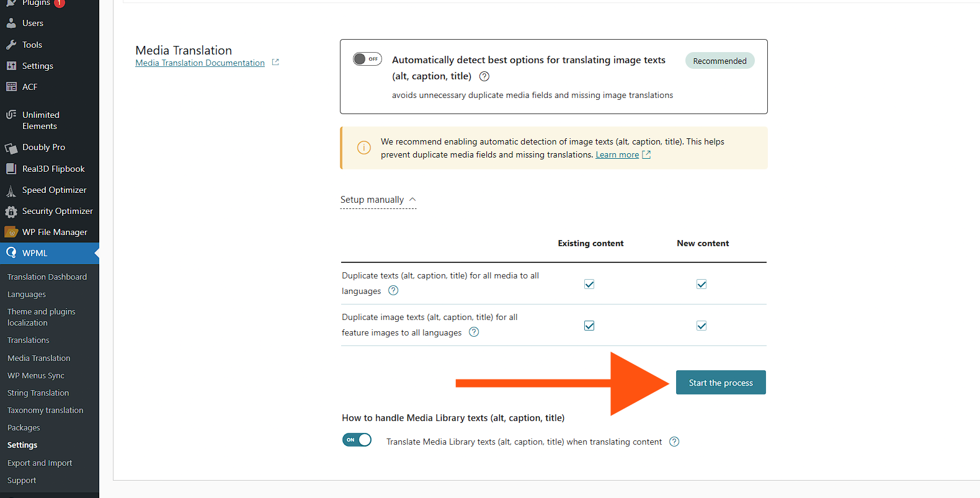Click the Doubly Pro sidebar icon
980x498 pixels.
(11, 148)
